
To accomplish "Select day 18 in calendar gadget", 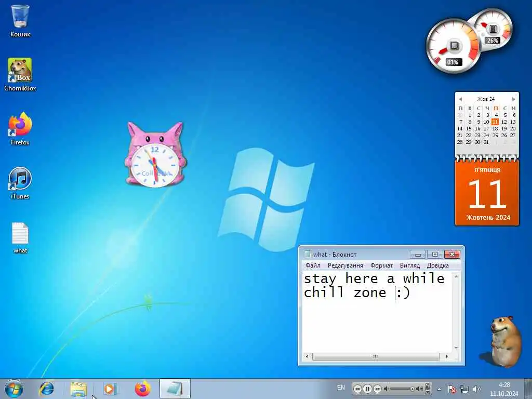I will coord(495,129).
